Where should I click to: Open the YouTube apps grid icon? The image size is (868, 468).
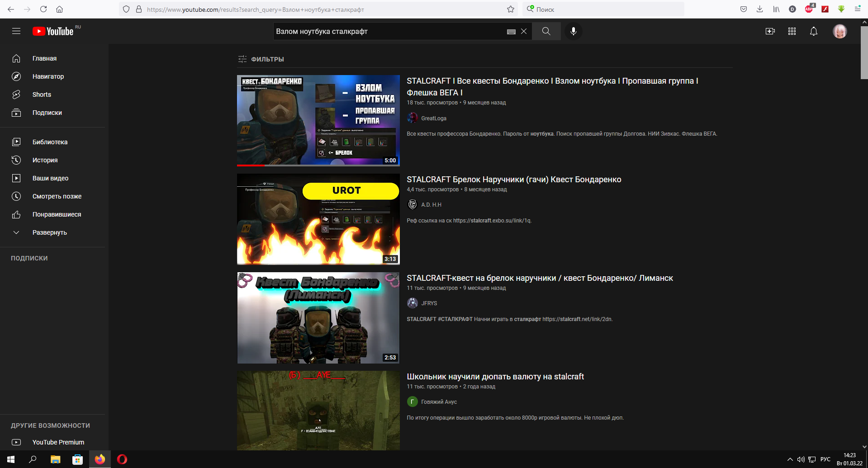[x=792, y=31]
